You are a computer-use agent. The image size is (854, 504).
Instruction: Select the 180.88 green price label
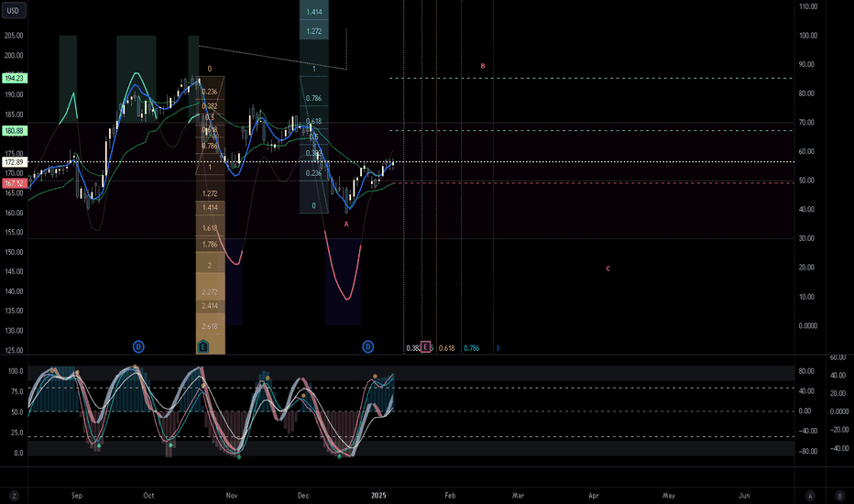(x=14, y=131)
